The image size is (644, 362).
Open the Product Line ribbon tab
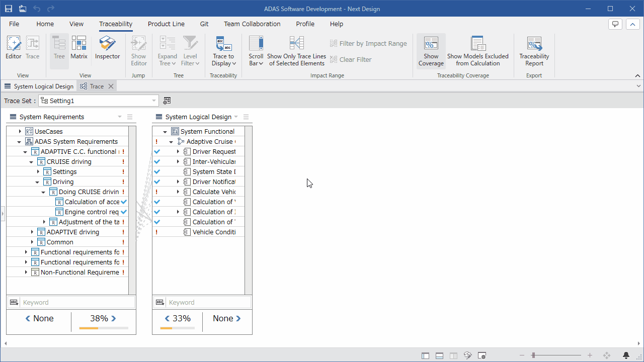pyautogui.click(x=166, y=24)
